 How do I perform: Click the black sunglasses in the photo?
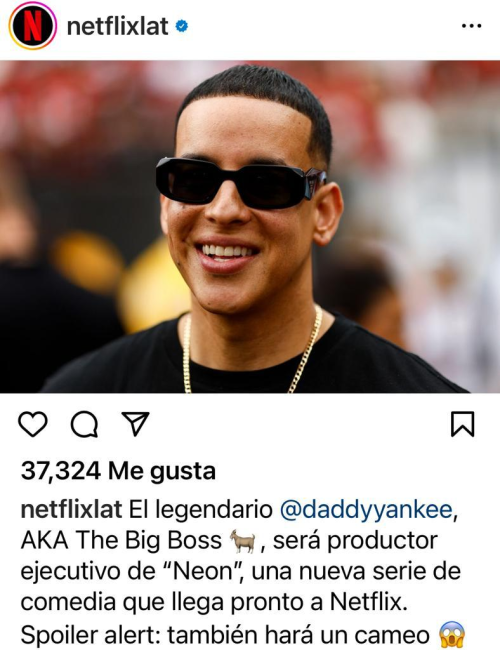[240, 182]
